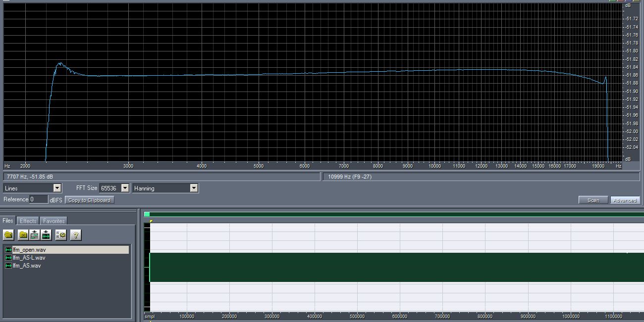Switch to the Files tab
This screenshot has width=644, height=322.
click(x=8, y=221)
